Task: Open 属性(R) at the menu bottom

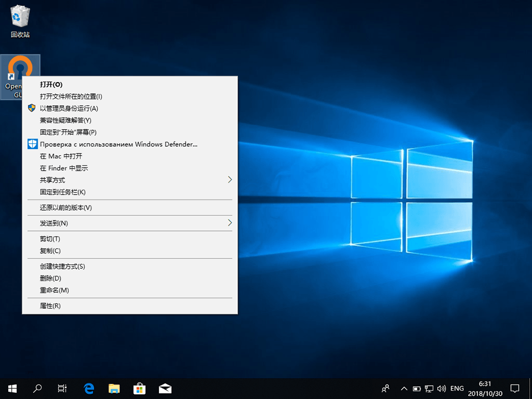Action: coord(130,306)
